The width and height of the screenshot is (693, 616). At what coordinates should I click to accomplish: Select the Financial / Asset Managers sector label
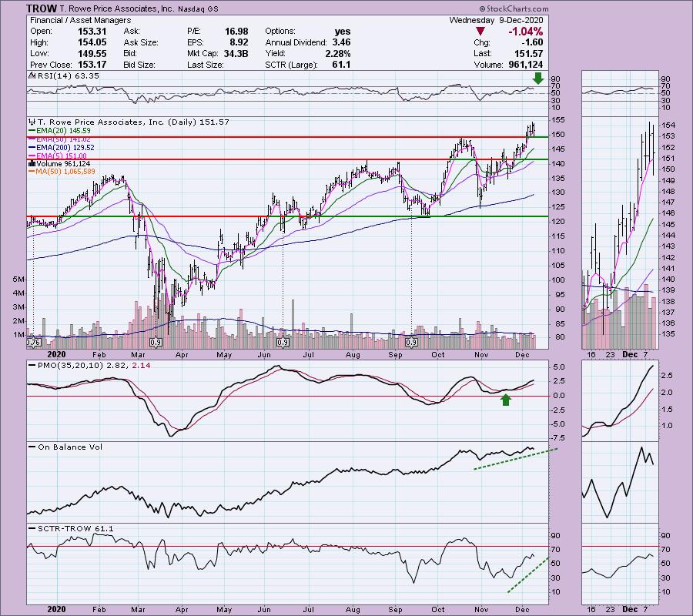[80, 20]
